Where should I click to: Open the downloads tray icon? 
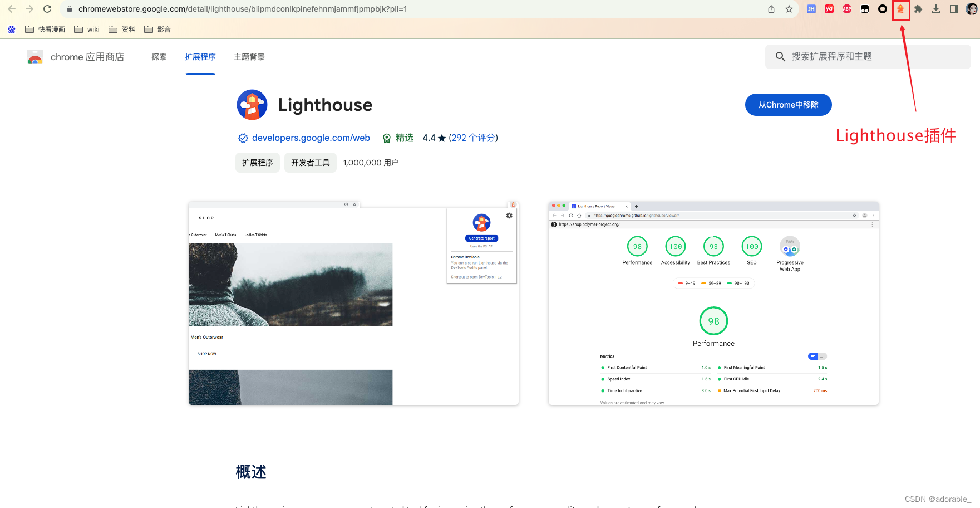click(x=936, y=9)
